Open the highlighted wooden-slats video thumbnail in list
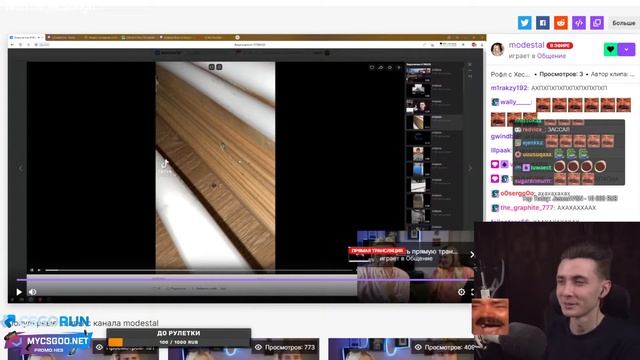Screen dimensions: 640x360 click(418, 122)
